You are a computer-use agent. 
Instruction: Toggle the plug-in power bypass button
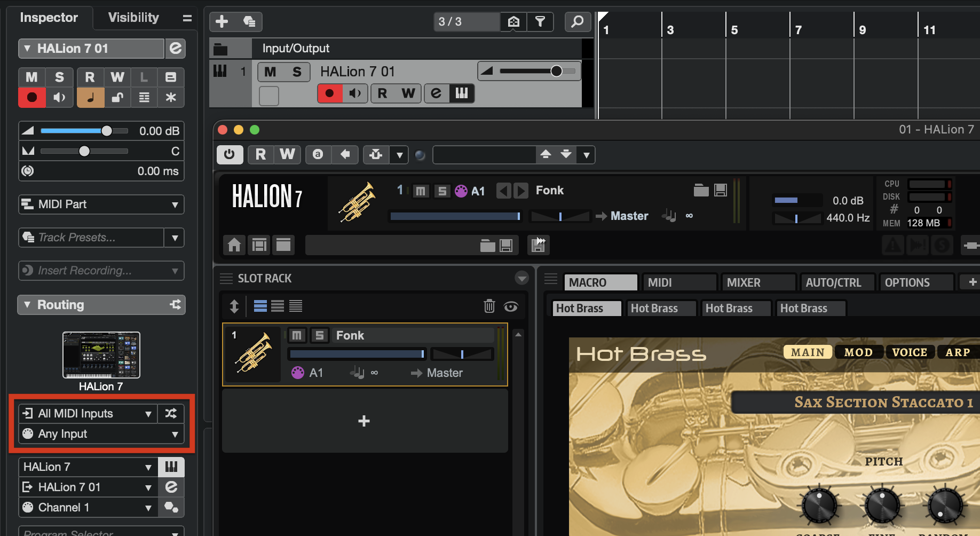(230, 155)
